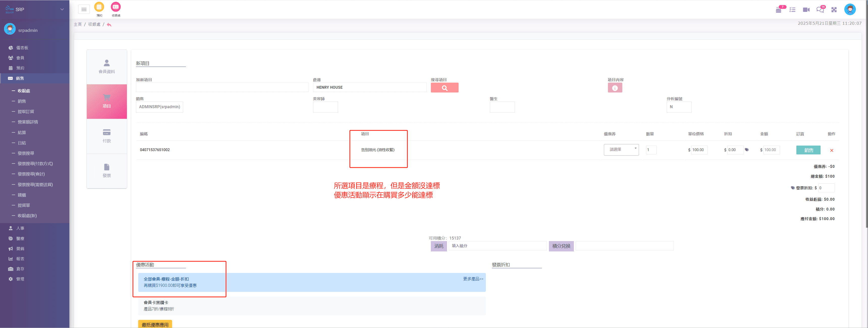Click the orange appointment shortcut icon

coord(99,7)
